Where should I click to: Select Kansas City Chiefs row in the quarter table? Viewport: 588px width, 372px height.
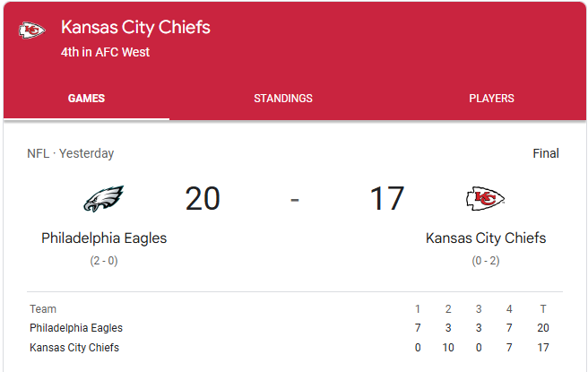click(74, 348)
